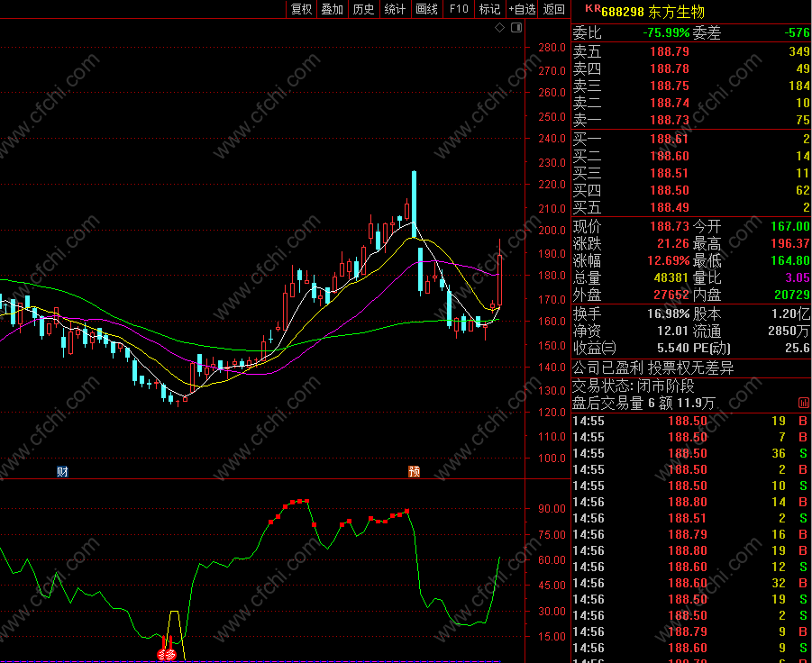Open the red bar-chart icon beside 盘后交易量
The image size is (812, 663).
click(x=804, y=402)
